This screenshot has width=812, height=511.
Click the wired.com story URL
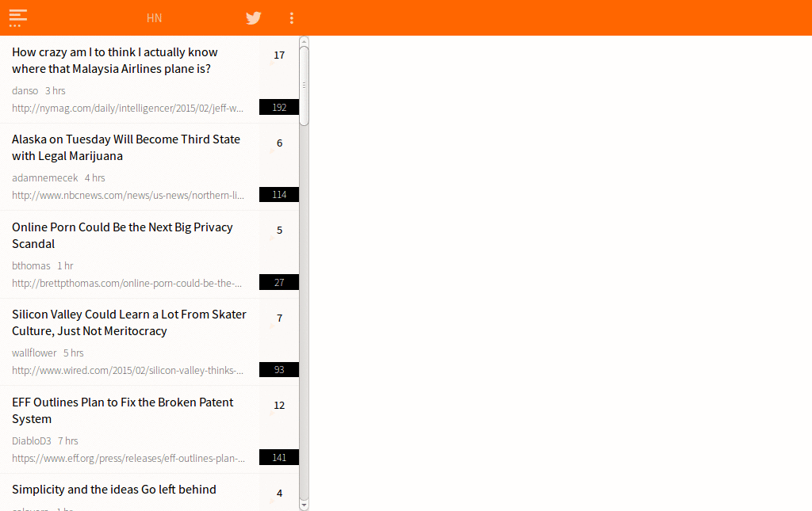(x=128, y=371)
